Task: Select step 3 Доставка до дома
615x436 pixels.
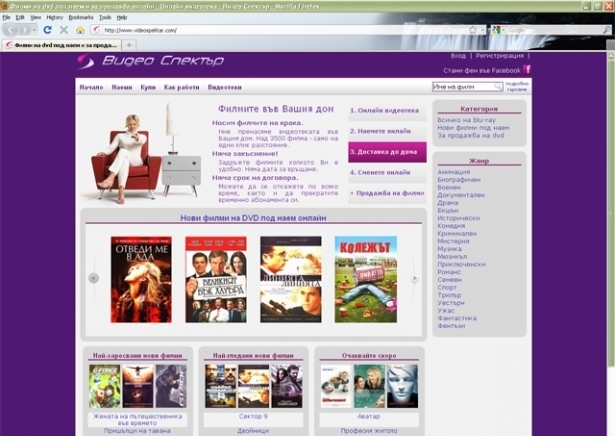Action: click(x=386, y=152)
